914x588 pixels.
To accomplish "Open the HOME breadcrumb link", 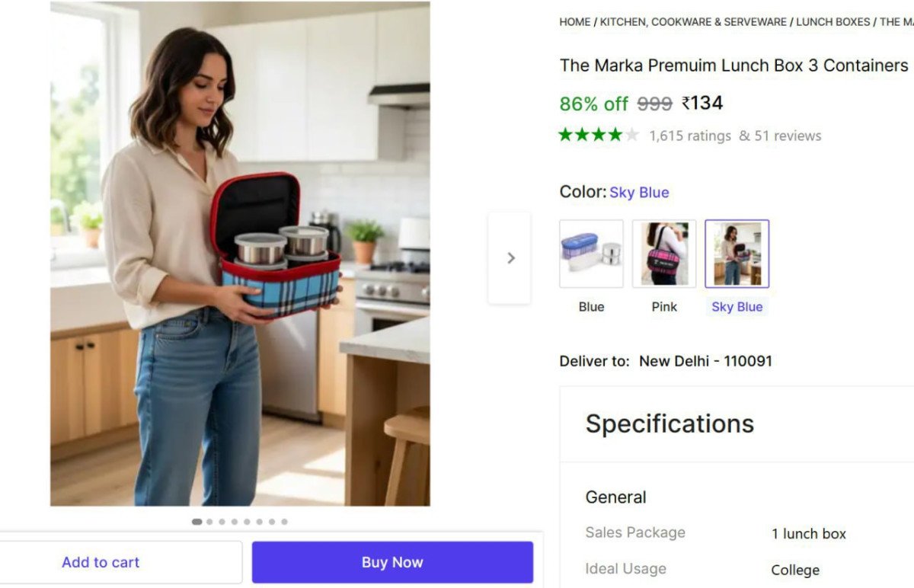I will coord(574,22).
